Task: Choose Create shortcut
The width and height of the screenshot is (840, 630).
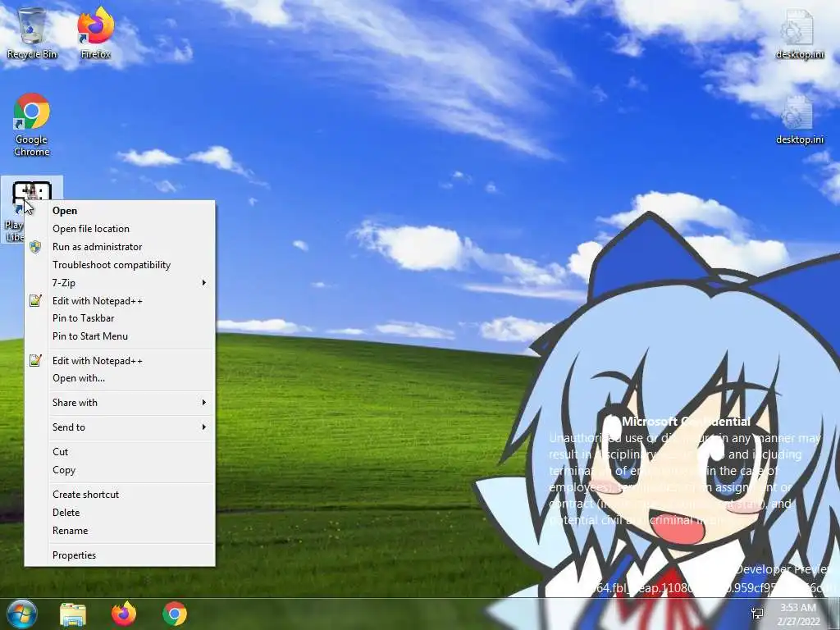Action: (x=120, y=495)
